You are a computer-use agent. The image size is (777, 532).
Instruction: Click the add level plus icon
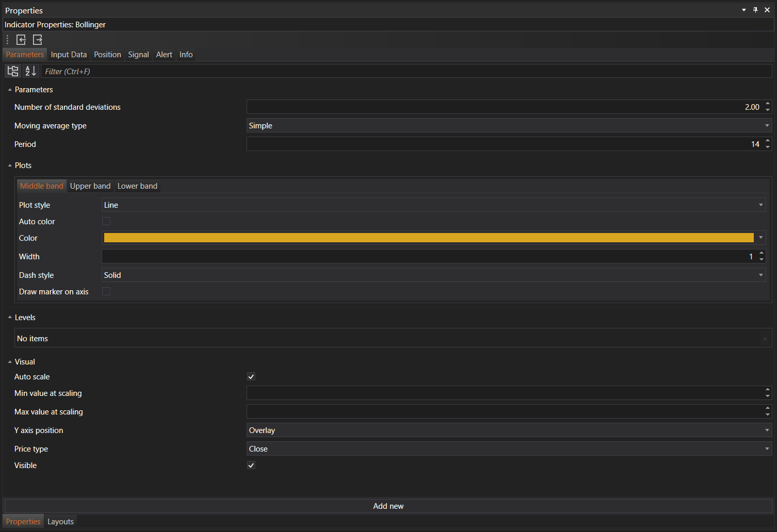coord(765,339)
